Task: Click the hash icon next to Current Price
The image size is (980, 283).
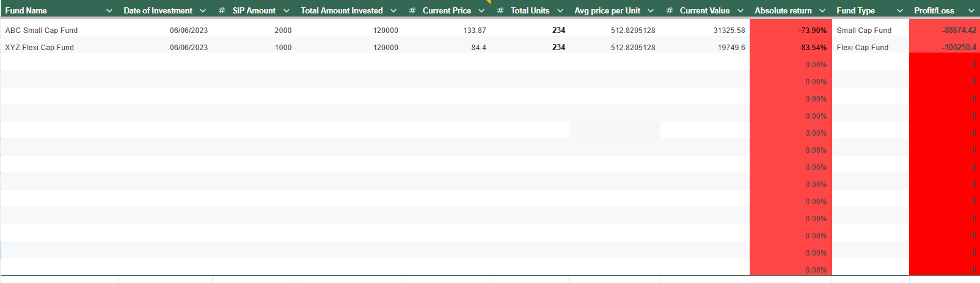Action: click(x=412, y=10)
